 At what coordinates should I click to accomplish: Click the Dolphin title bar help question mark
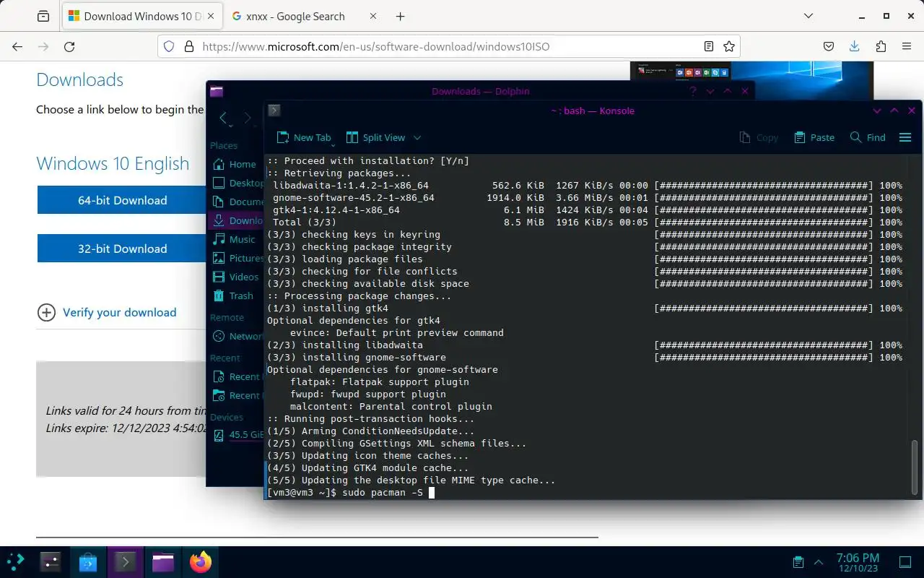tap(693, 91)
